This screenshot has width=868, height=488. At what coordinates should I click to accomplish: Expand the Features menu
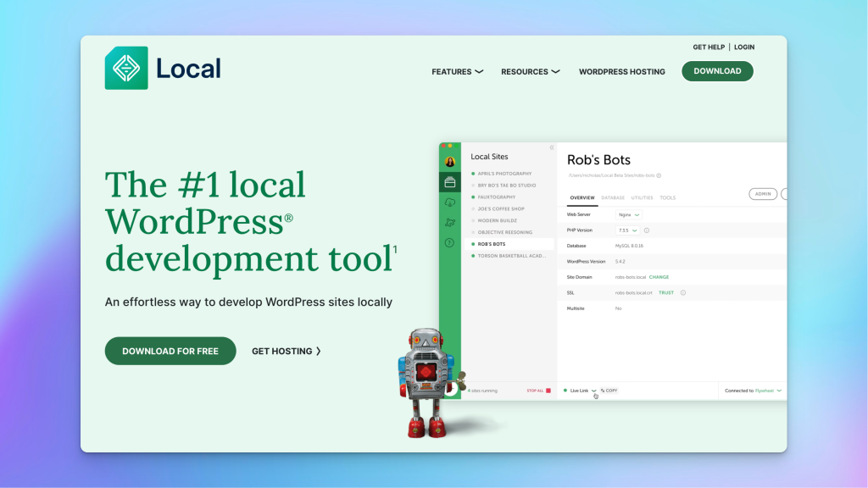(457, 72)
